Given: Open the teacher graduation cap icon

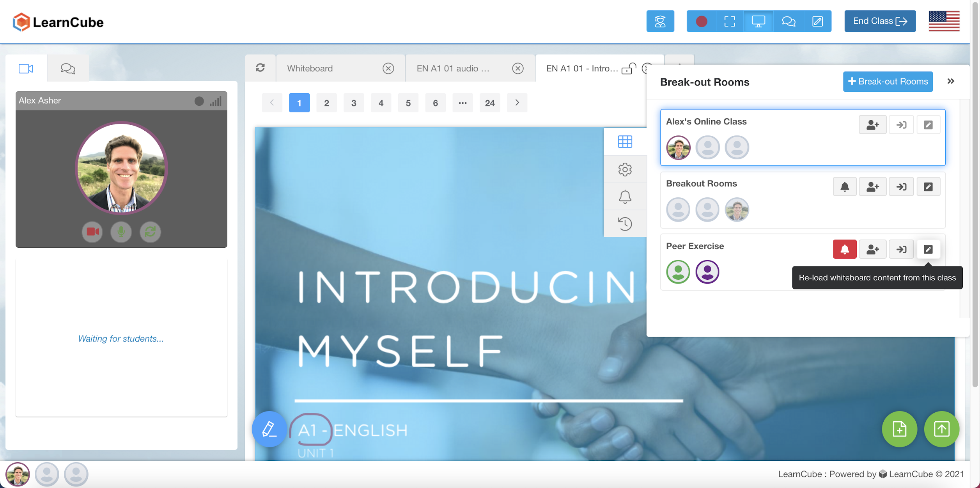Looking at the screenshot, I should tap(660, 21).
